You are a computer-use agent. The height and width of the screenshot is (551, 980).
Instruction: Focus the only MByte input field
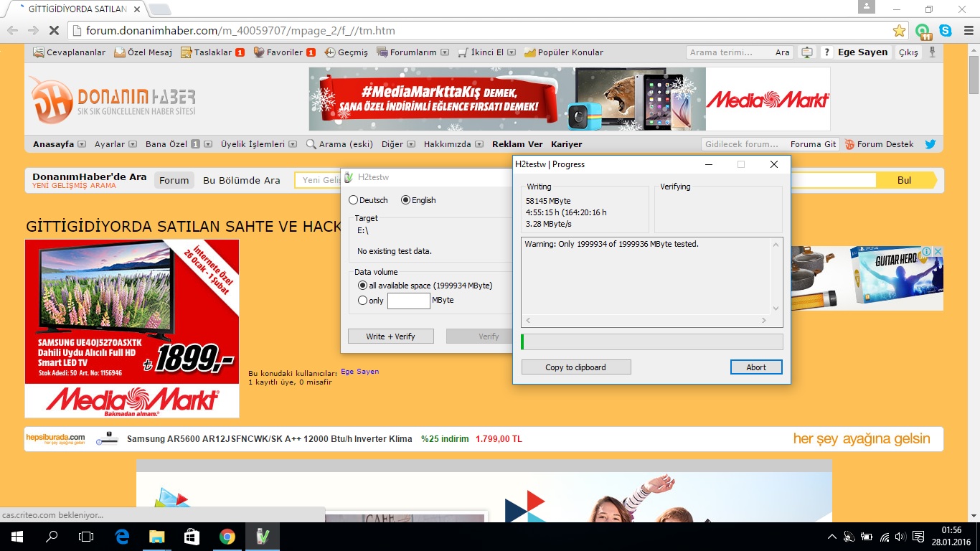pyautogui.click(x=408, y=301)
